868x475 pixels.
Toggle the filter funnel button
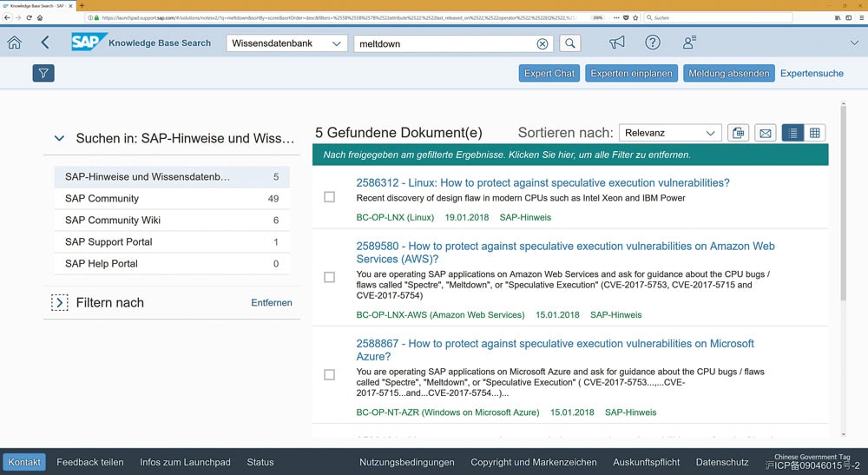[x=43, y=73]
